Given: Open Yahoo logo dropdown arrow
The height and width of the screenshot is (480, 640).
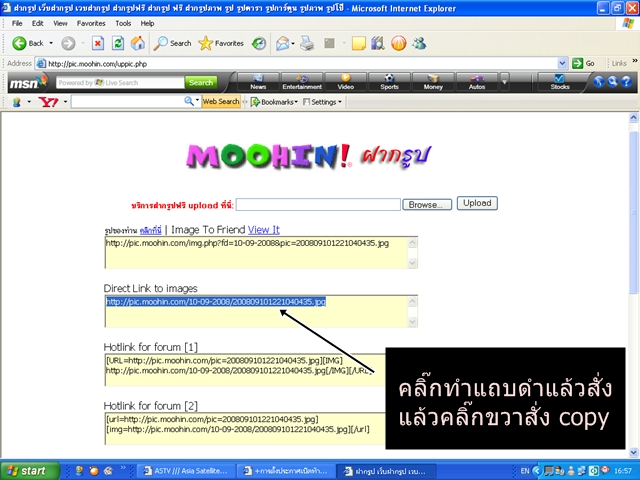Looking at the screenshot, I should coord(65,102).
